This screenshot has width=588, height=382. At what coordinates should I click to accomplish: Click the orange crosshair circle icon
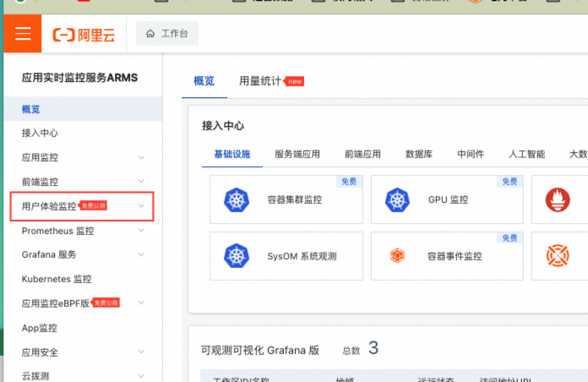[558, 256]
